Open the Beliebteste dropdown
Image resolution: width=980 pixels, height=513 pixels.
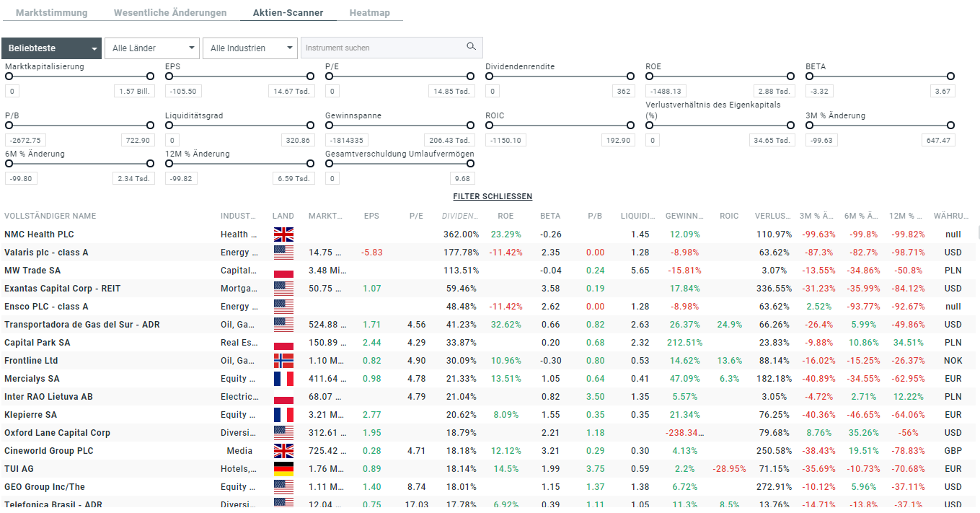51,48
